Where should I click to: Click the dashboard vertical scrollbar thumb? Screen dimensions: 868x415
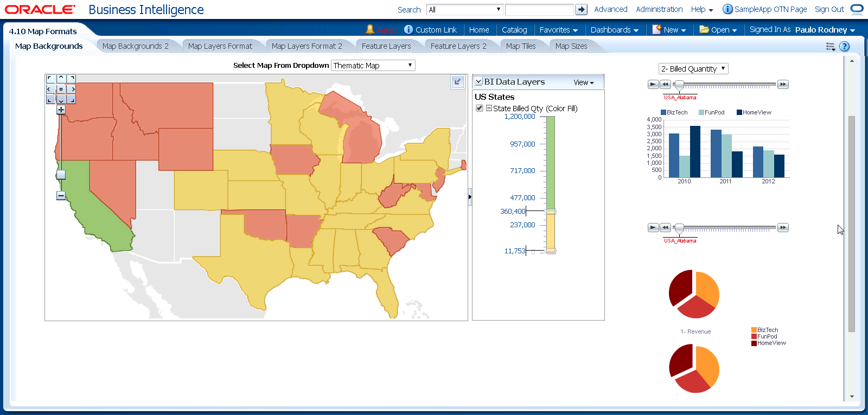852,224
